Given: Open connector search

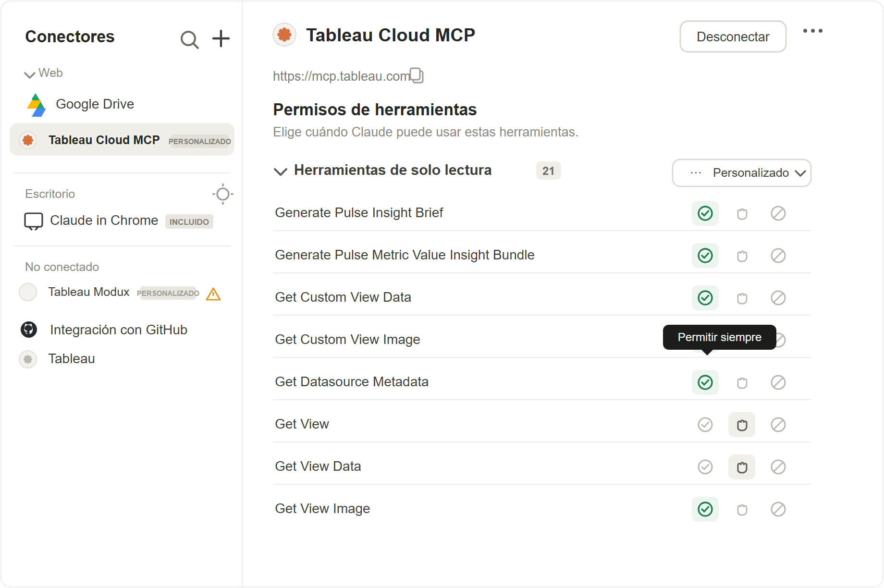Looking at the screenshot, I should (x=189, y=39).
